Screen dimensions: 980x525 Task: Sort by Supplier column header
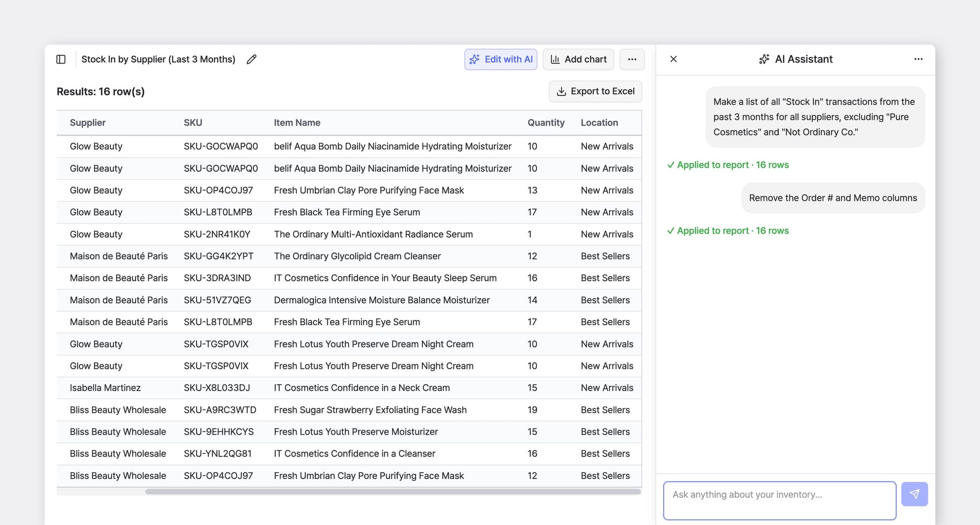(88, 123)
